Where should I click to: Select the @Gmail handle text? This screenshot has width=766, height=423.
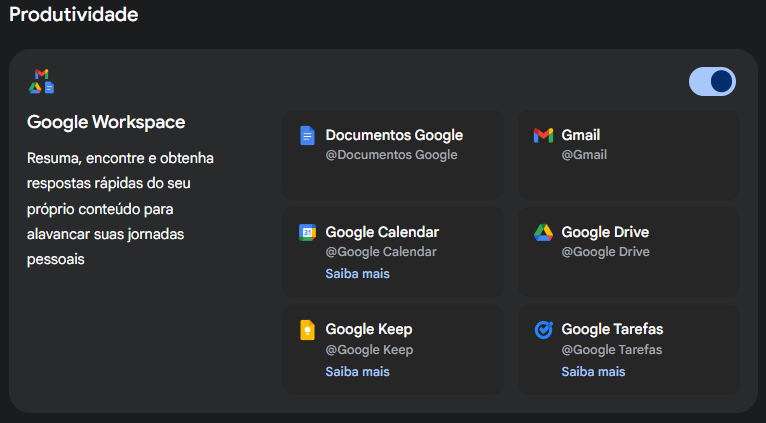pyautogui.click(x=584, y=155)
